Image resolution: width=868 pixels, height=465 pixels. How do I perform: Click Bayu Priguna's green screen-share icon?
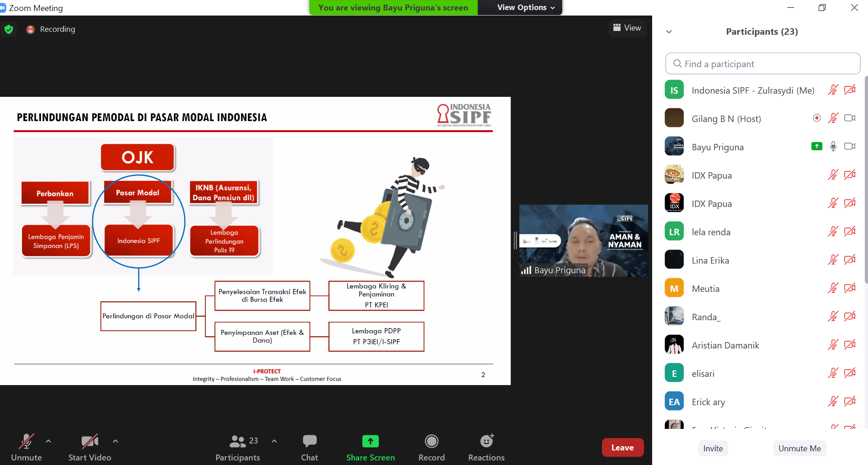click(x=817, y=147)
